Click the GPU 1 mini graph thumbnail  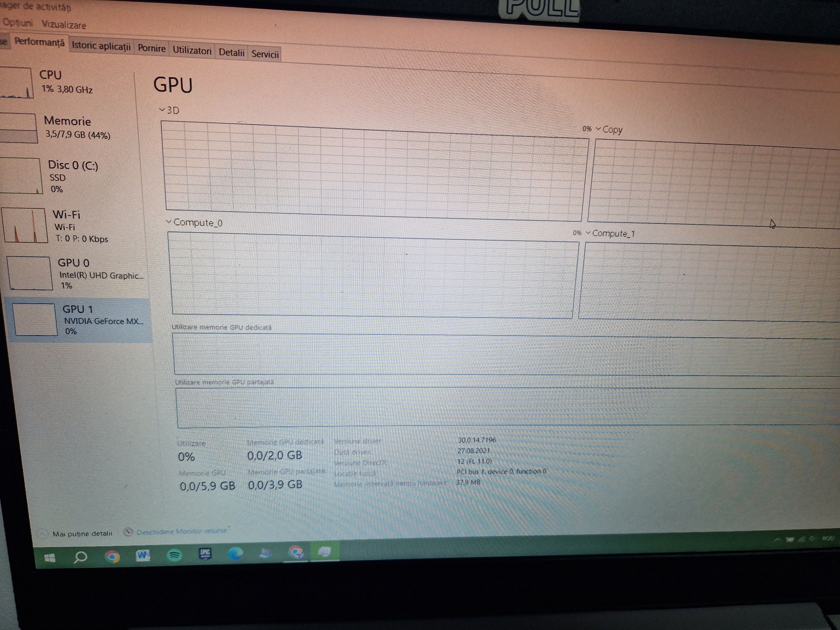coord(35,319)
